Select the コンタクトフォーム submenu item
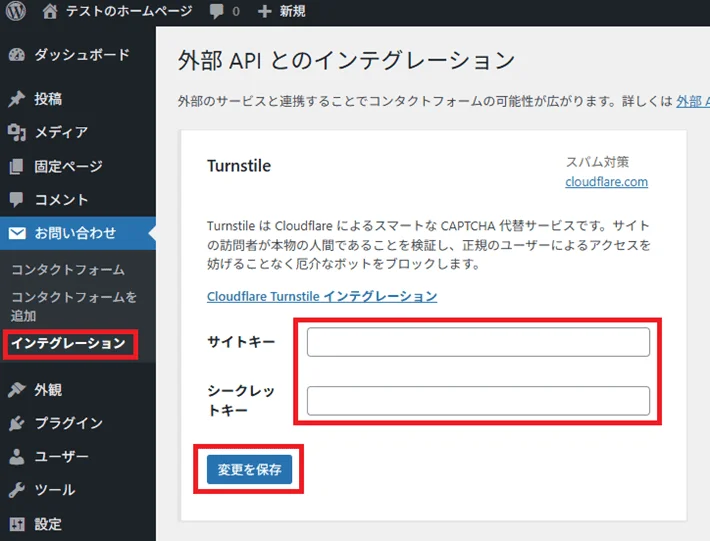 pos(68,270)
